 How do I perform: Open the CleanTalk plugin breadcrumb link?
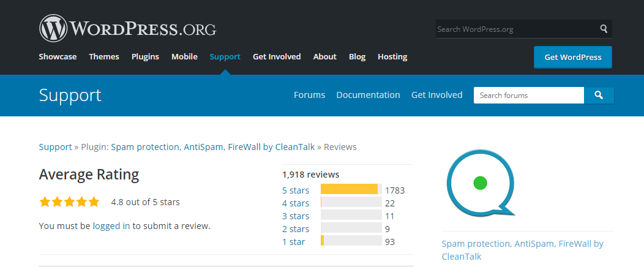pyautogui.click(x=213, y=146)
